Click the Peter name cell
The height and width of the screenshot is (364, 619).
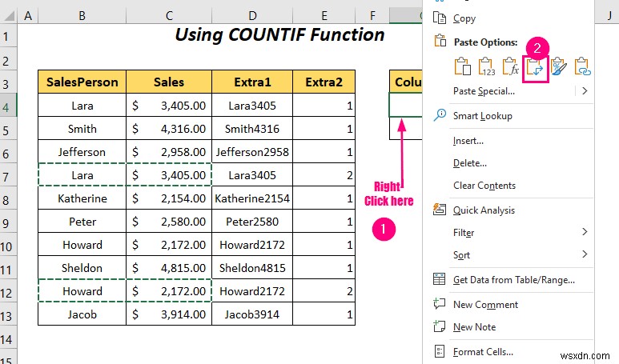(x=82, y=222)
